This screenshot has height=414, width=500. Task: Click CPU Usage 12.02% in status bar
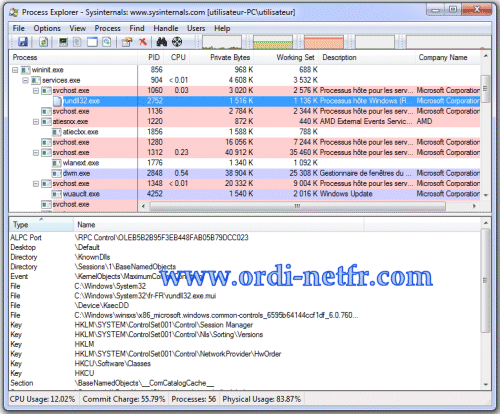coord(42,399)
